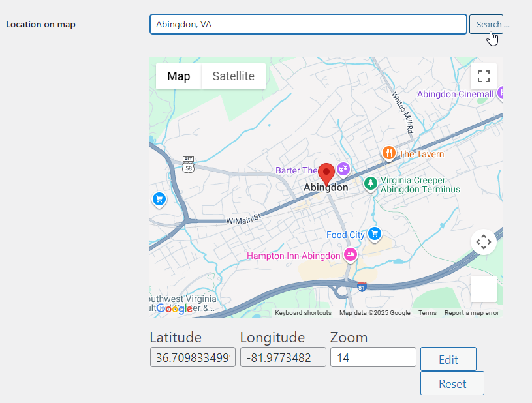Open the Keyboard shortcuts link
The height and width of the screenshot is (403, 532).
tap(303, 313)
